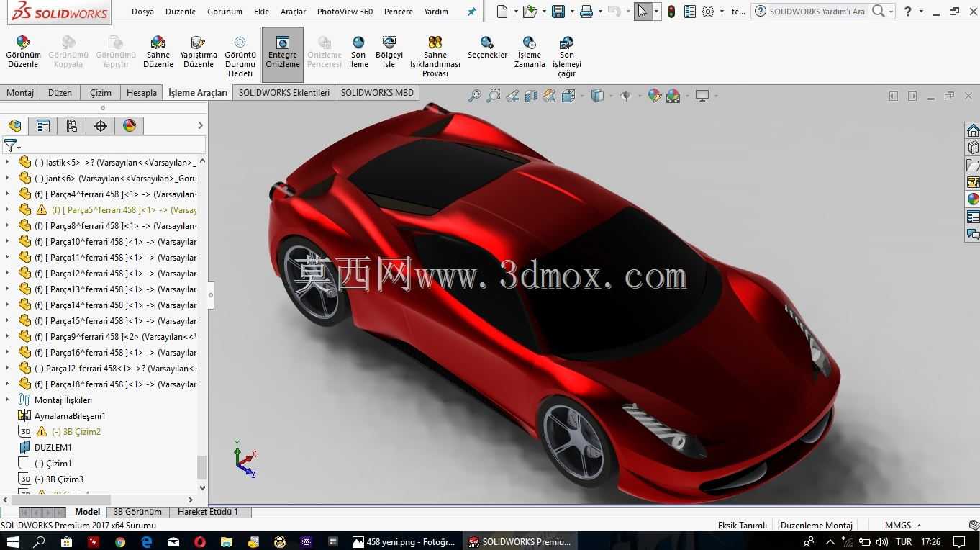Click the SOLIDWORKS Premium taskbar button
This screenshot has height=550, width=980.
coord(520,541)
